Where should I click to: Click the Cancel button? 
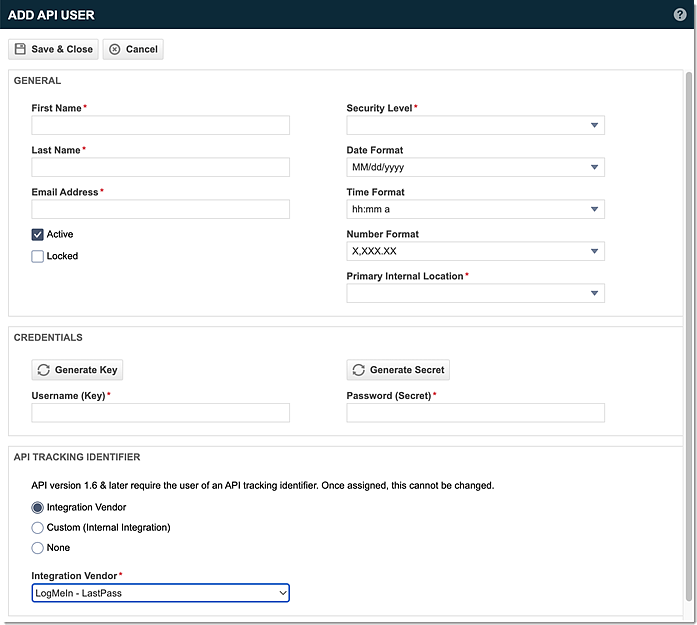click(133, 49)
